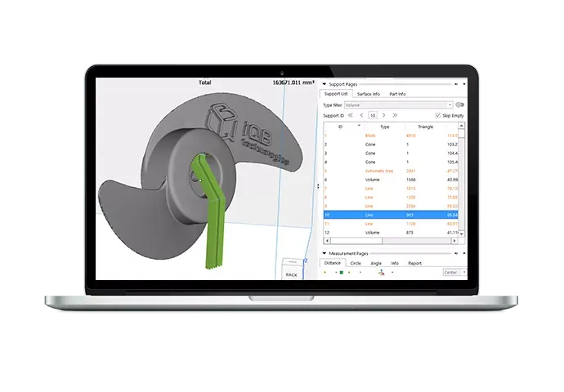Open the Report tab in Measurement Pages
Screen dimensions: 564x392
(414, 263)
